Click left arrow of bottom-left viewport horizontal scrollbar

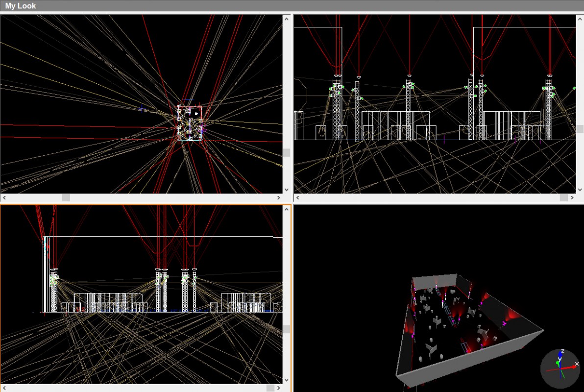[x=4, y=388]
